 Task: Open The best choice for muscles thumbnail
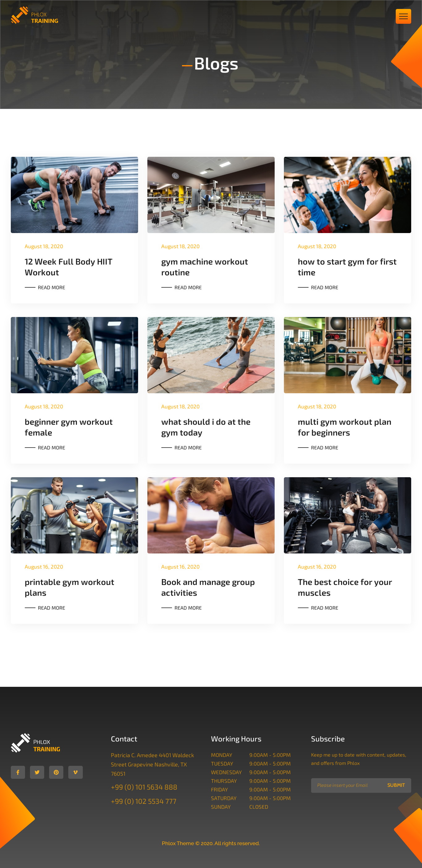click(x=347, y=515)
